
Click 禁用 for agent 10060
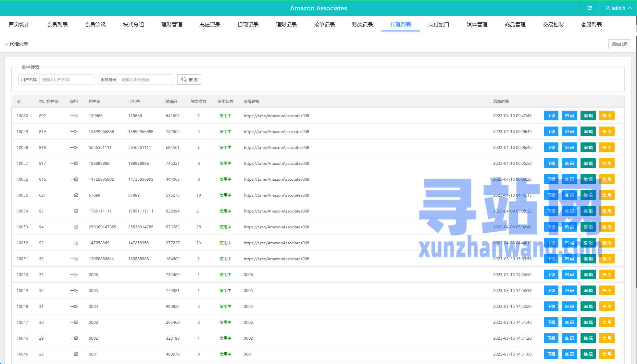pos(606,115)
